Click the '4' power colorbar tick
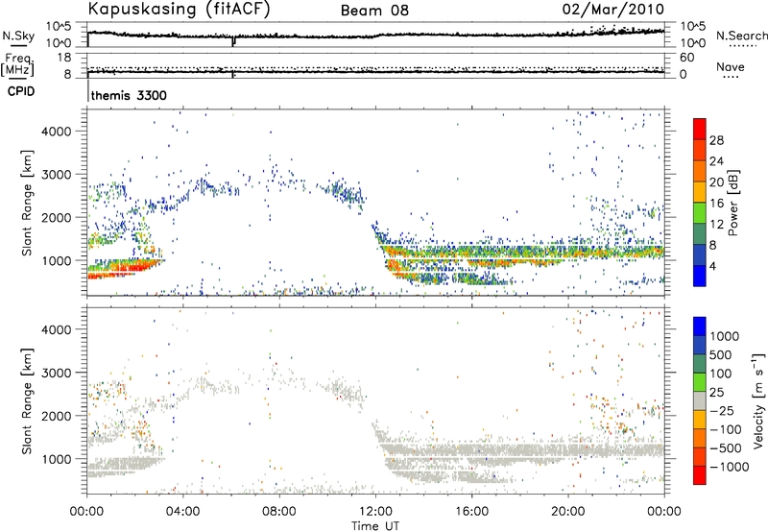 pyautogui.click(x=713, y=267)
